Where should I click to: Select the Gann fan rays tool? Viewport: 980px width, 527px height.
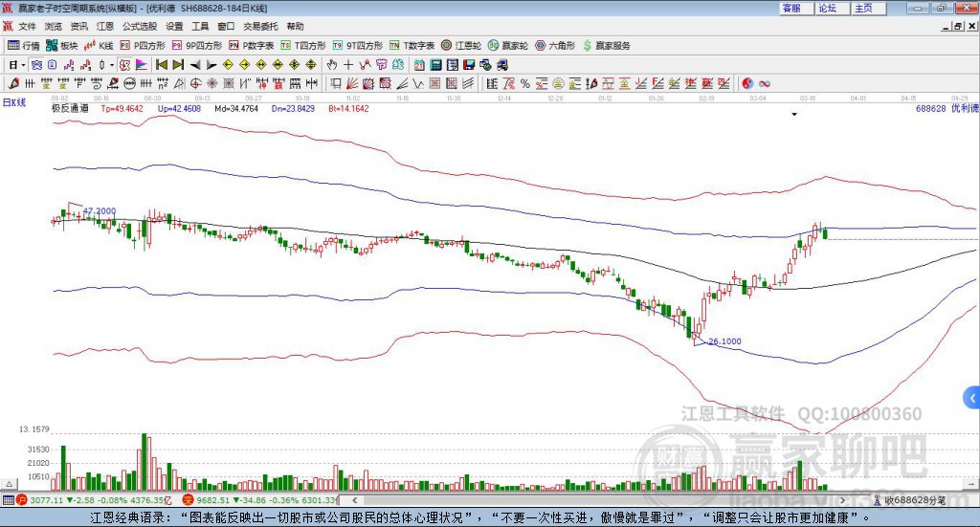pos(352,83)
